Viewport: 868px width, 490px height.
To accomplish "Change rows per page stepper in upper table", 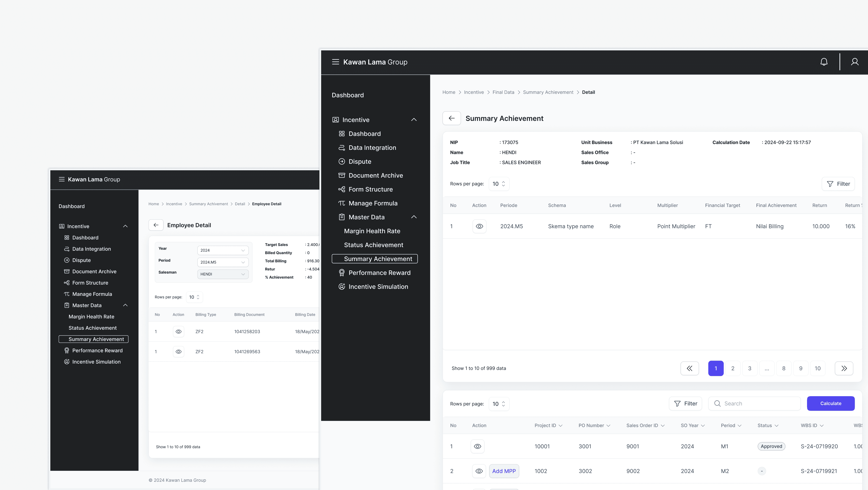I will tap(499, 184).
